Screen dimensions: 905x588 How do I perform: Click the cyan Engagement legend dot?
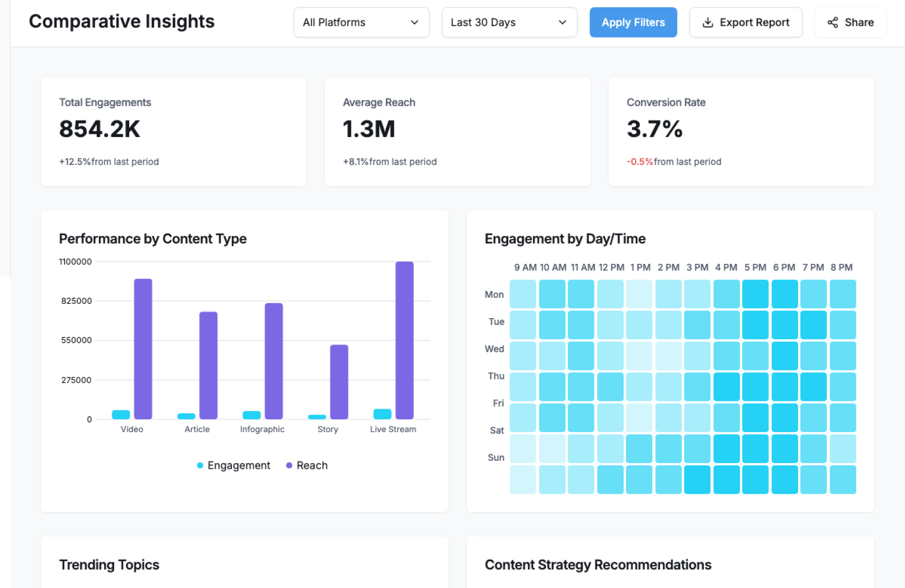click(200, 465)
